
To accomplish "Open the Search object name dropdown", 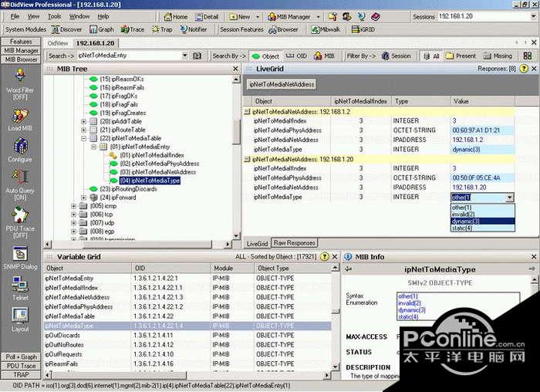I will [x=185, y=56].
